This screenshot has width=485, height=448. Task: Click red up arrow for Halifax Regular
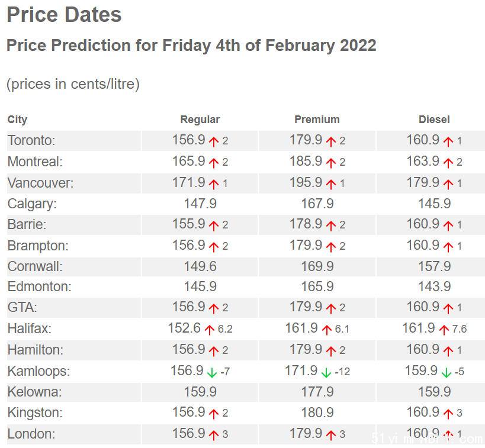click(210, 330)
